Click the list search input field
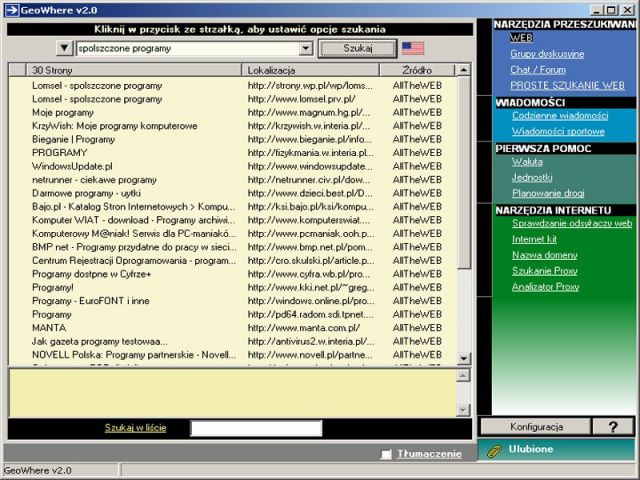This screenshot has width=640, height=480. point(256,428)
